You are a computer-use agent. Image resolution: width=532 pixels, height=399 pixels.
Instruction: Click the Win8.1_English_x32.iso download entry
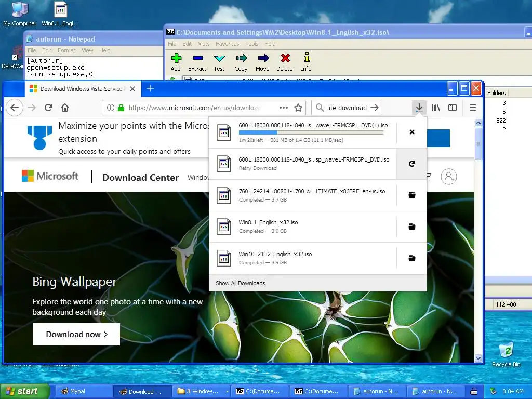(303, 227)
